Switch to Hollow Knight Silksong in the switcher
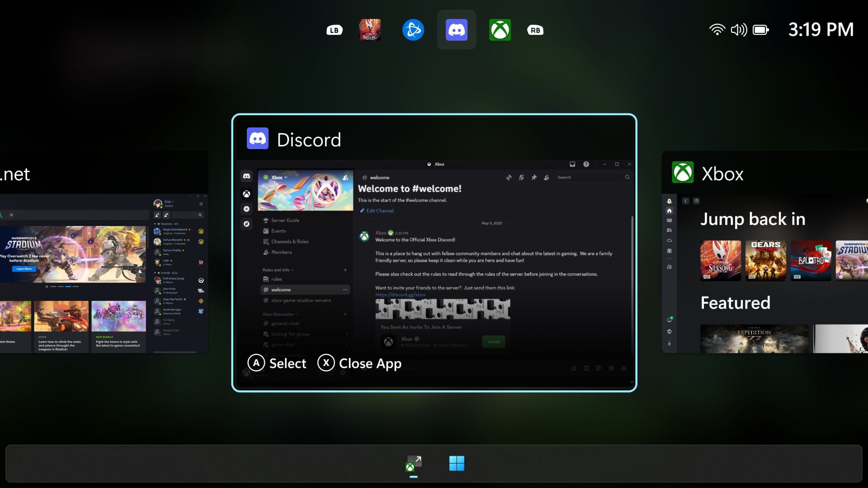This screenshot has width=868, height=488. (x=370, y=29)
